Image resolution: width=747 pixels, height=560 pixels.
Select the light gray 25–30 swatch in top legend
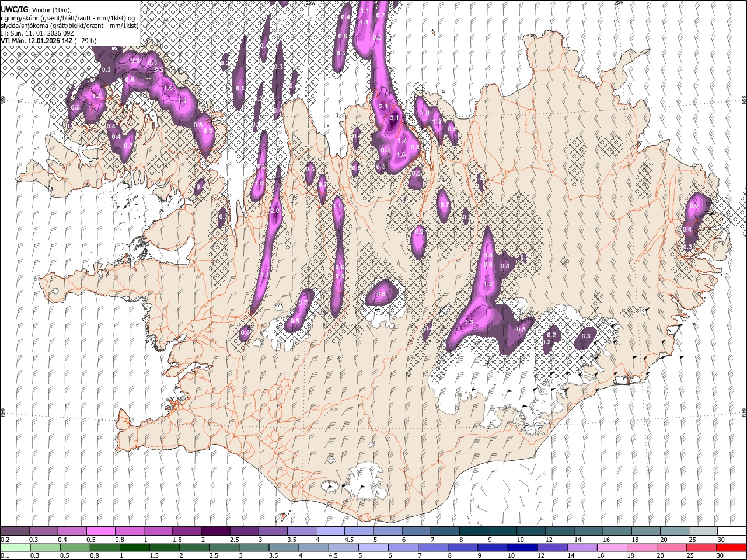[703, 531]
